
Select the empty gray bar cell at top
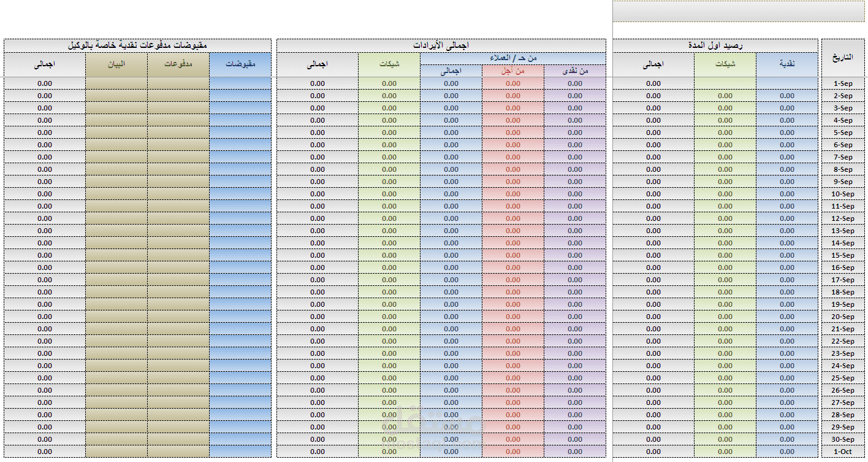[x=740, y=11]
